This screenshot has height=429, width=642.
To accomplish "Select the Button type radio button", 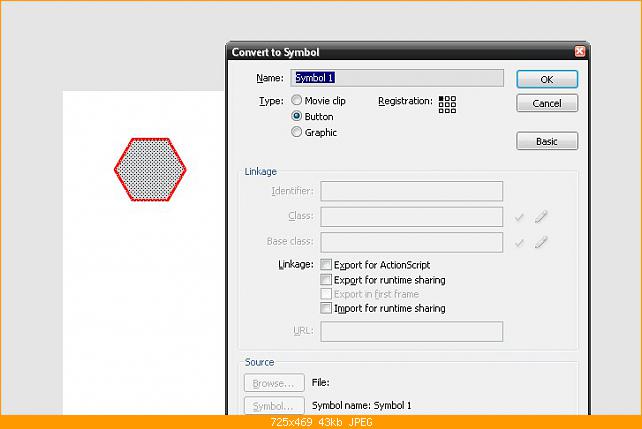I will tap(296, 116).
